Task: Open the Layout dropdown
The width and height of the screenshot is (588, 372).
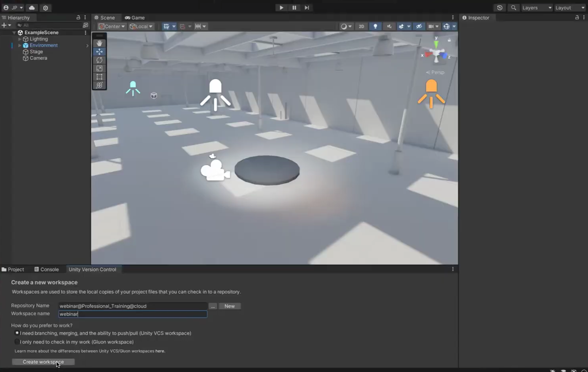Action: click(570, 8)
